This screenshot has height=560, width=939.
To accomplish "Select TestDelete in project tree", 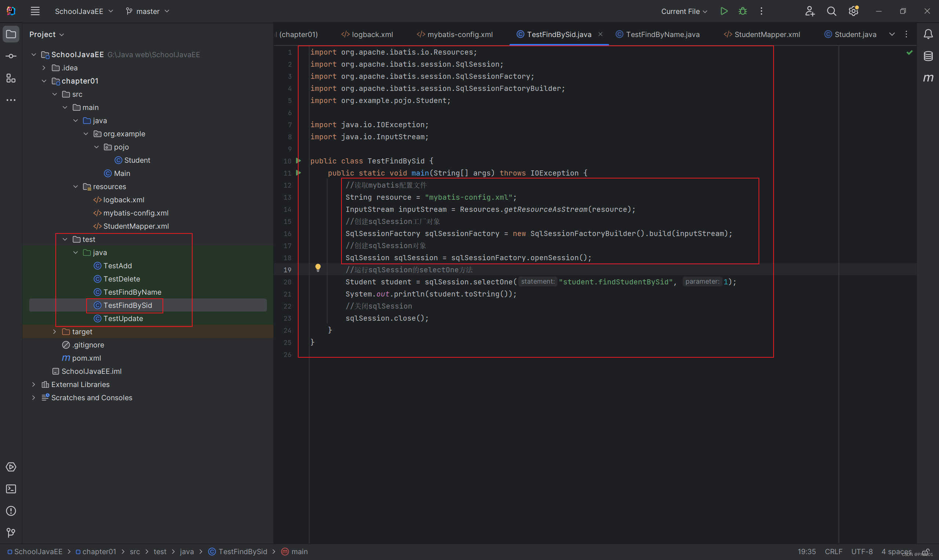I will click(x=117, y=279).
